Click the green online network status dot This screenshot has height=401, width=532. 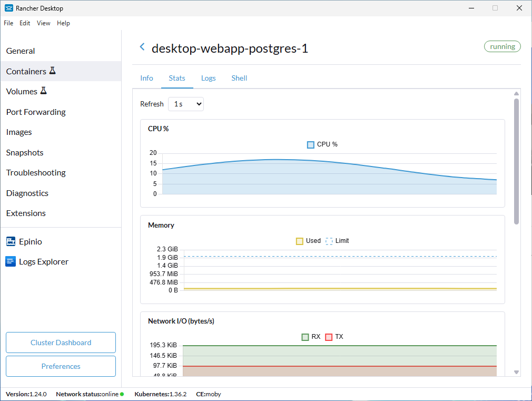122,394
